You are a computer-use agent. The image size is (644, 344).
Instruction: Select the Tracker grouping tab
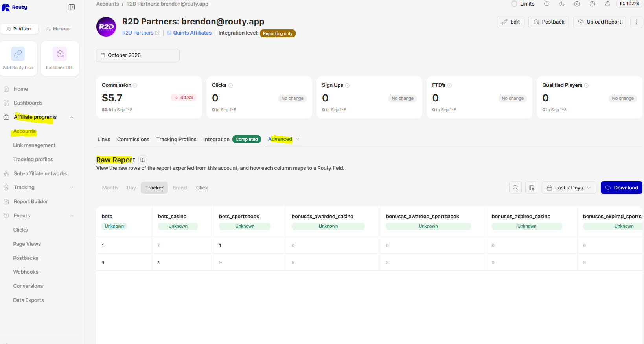pos(154,188)
